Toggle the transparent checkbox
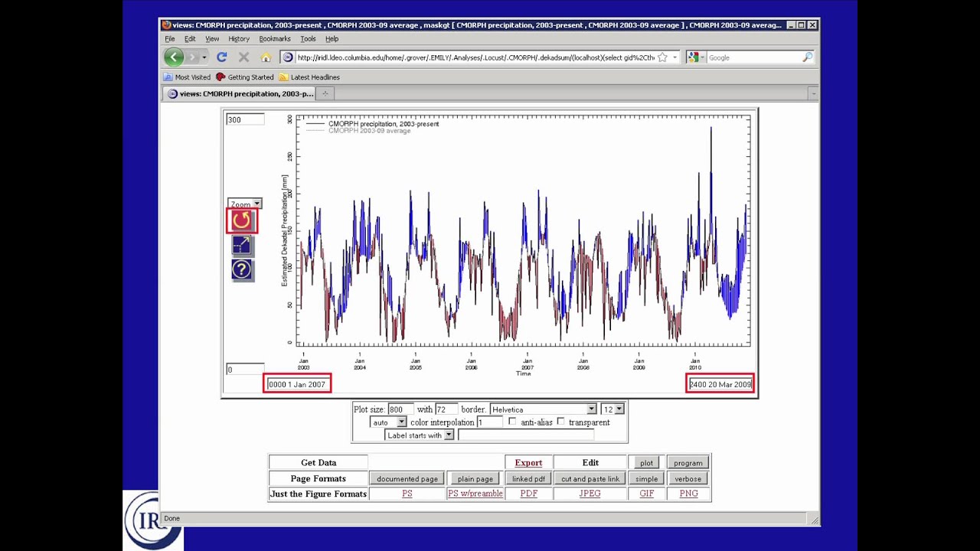 click(x=561, y=422)
